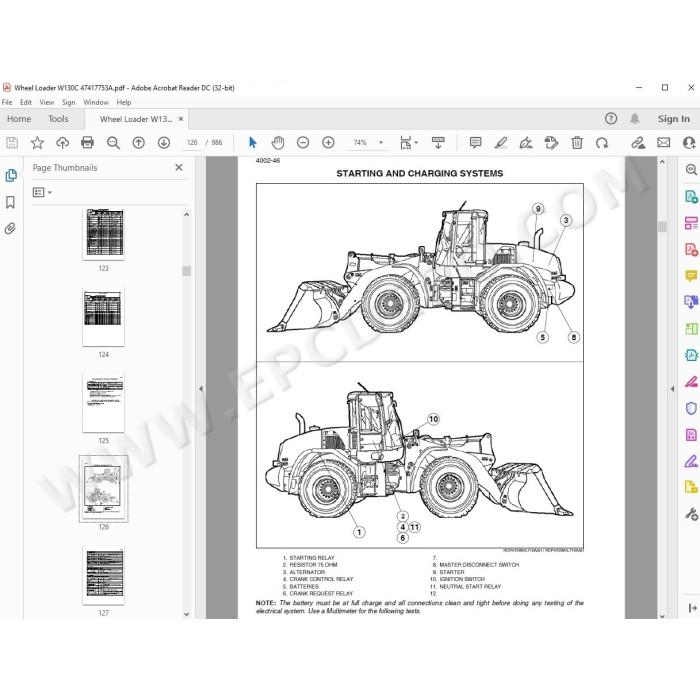Open the notifications bell
Screen dimensions: 700x700
point(634,119)
